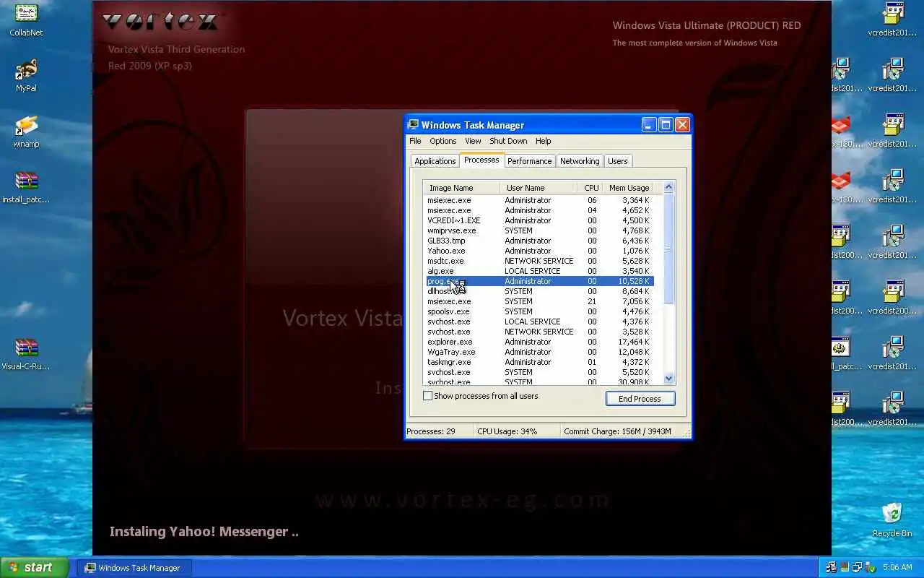Viewport: 924px width, 578px height.
Task: Open the Shut Down menu
Action: 508,141
